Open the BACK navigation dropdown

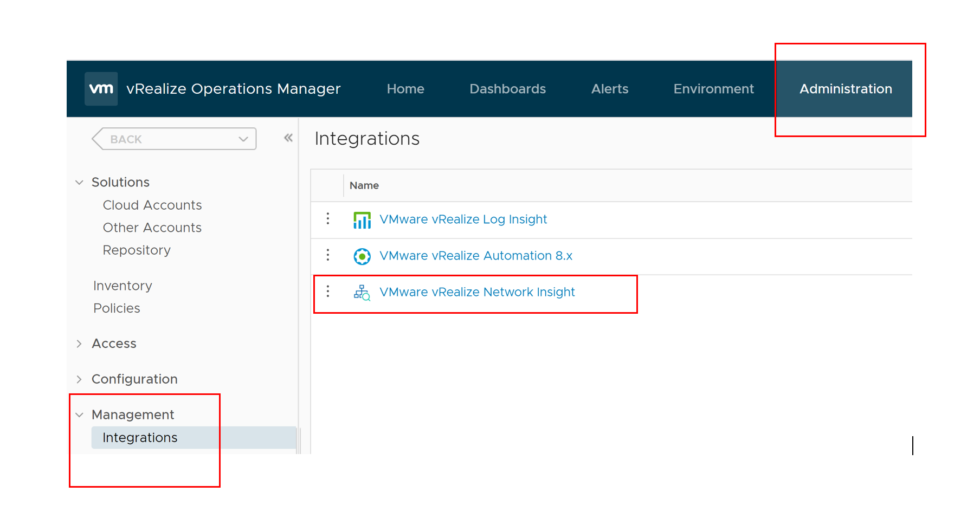tap(174, 139)
